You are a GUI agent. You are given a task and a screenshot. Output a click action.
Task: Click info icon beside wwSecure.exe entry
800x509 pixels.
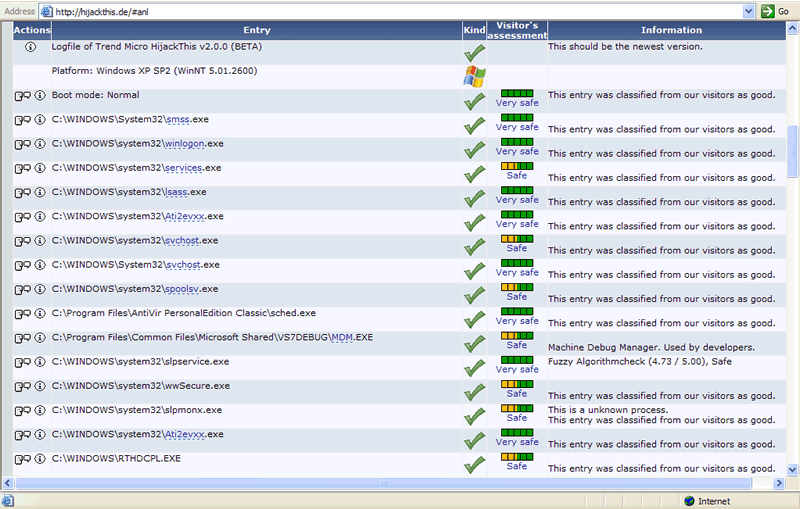point(40,387)
